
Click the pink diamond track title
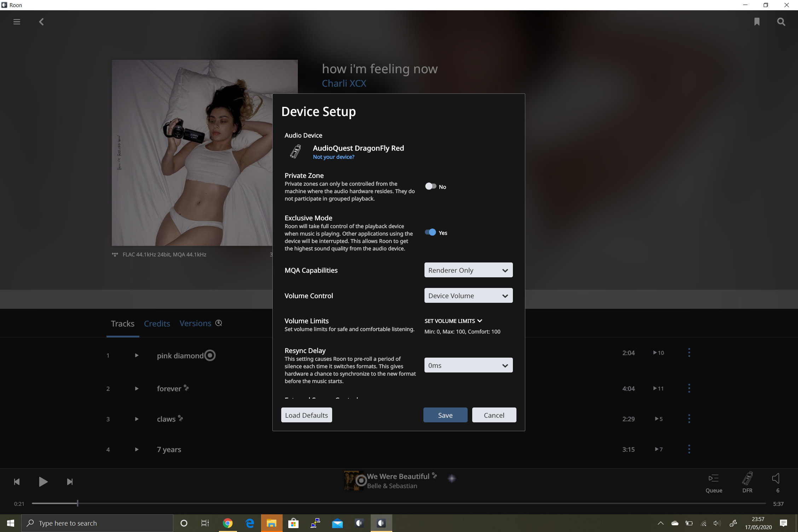[180, 355]
